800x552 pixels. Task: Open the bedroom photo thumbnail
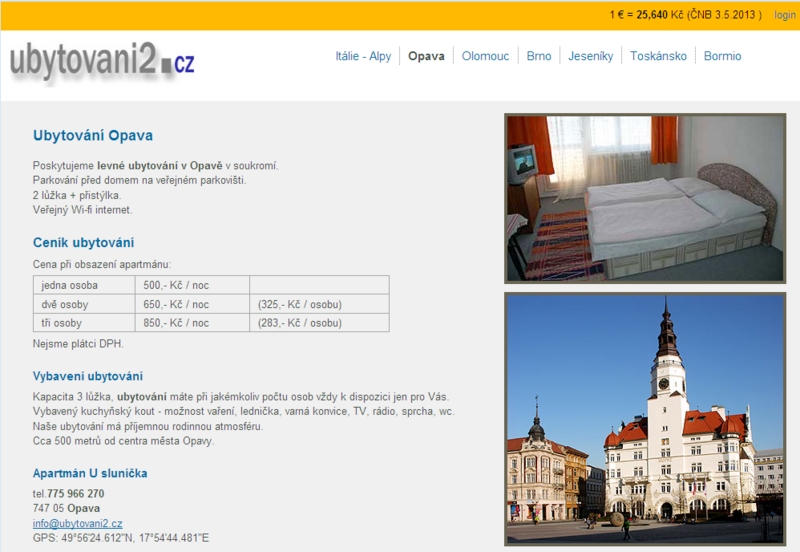tap(645, 198)
